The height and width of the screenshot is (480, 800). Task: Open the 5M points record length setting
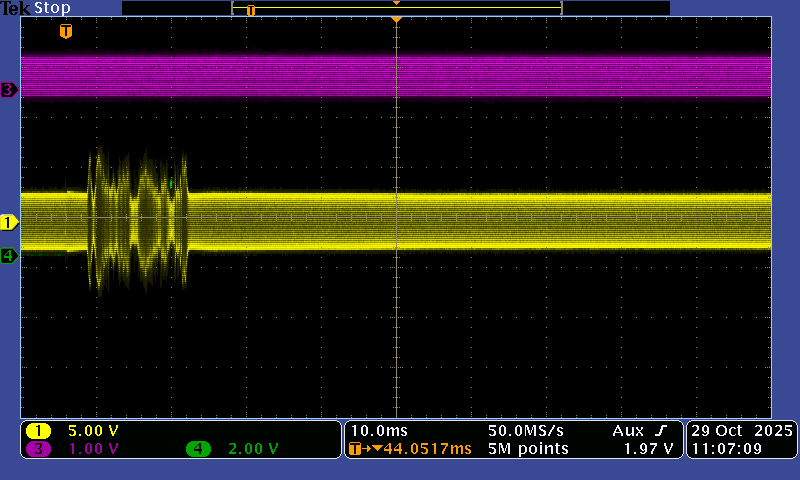(528, 449)
